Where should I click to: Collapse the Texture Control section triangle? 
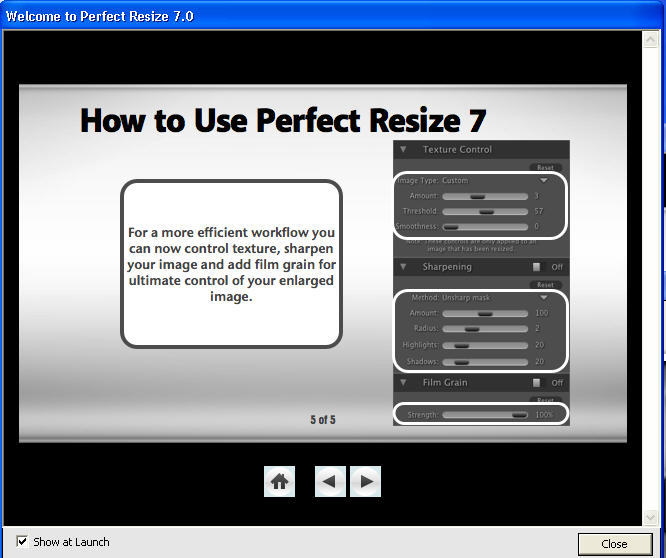click(x=403, y=150)
